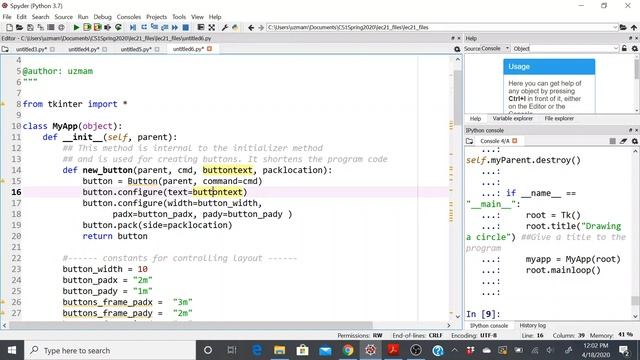
Task: Clear console with eraser icon
Action: coord(623,141)
